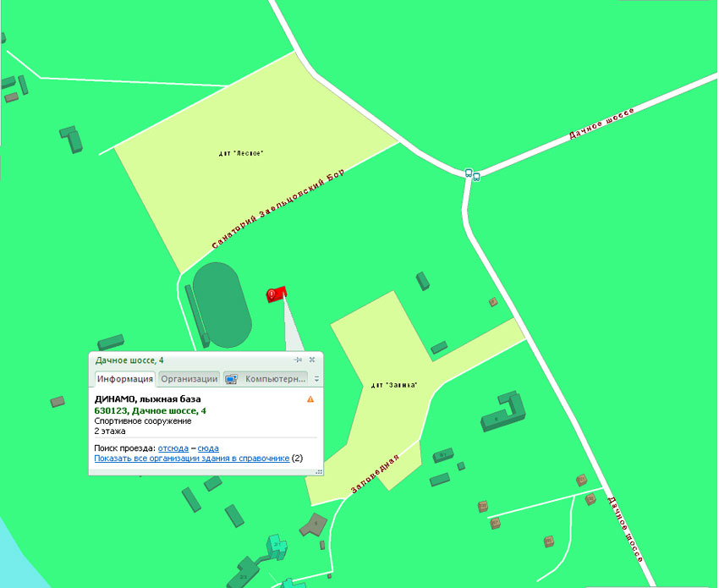Viewport: 719px width, 588px height.
Task: Select the red building marker on map
Action: [277, 294]
